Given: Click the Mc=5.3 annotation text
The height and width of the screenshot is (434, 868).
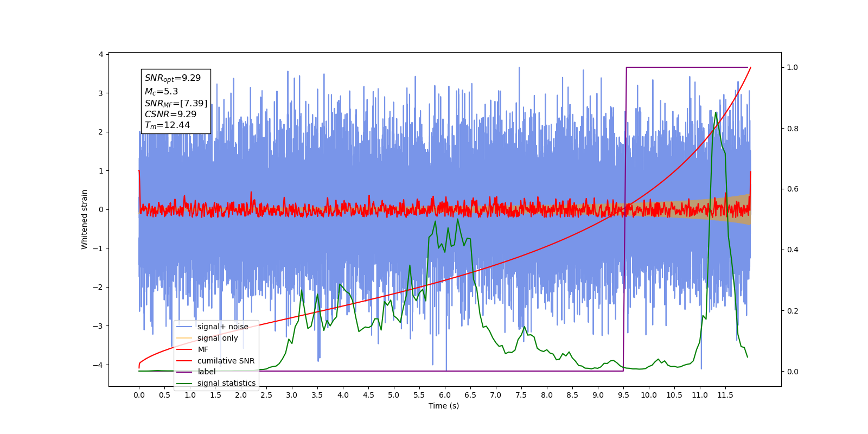Looking at the screenshot, I should (161, 92).
